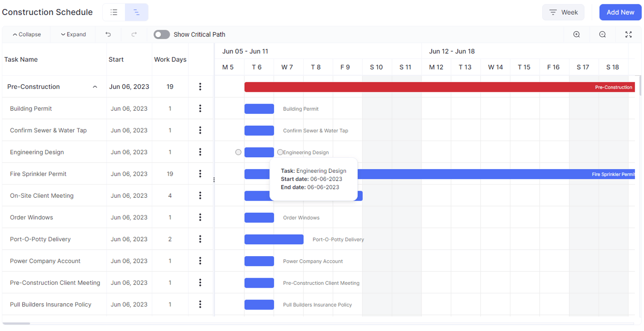Image resolution: width=644 pixels, height=331 pixels.
Task: Collapse the Pre-Construction group chevron
Action: click(x=95, y=87)
